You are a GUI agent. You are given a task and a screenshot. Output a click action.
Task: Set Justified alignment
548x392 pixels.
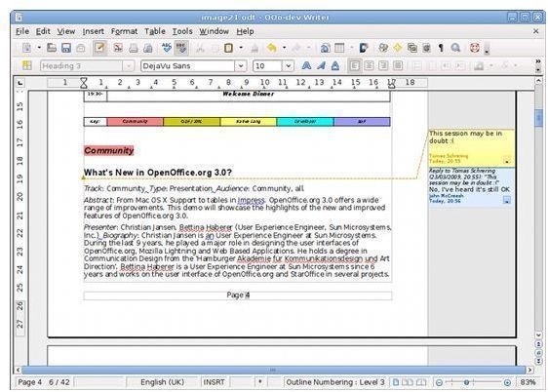[398, 65]
